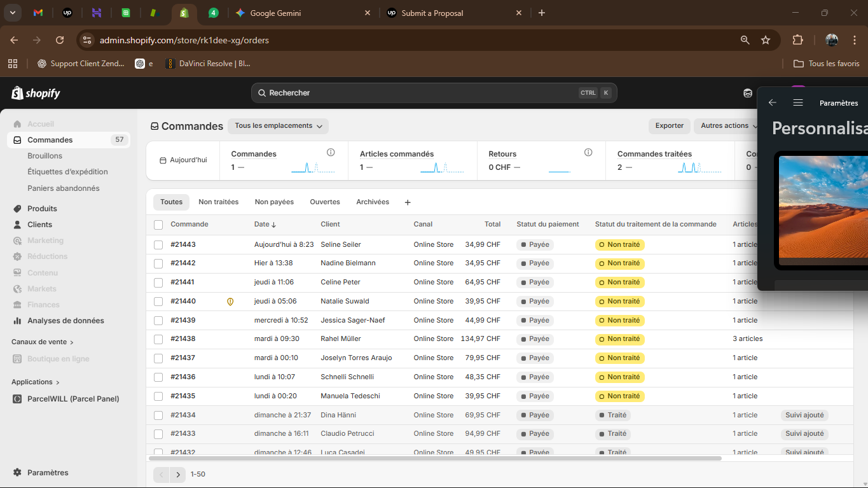Click info icon on Retours metric card
The height and width of the screenshot is (488, 868).
(x=588, y=153)
